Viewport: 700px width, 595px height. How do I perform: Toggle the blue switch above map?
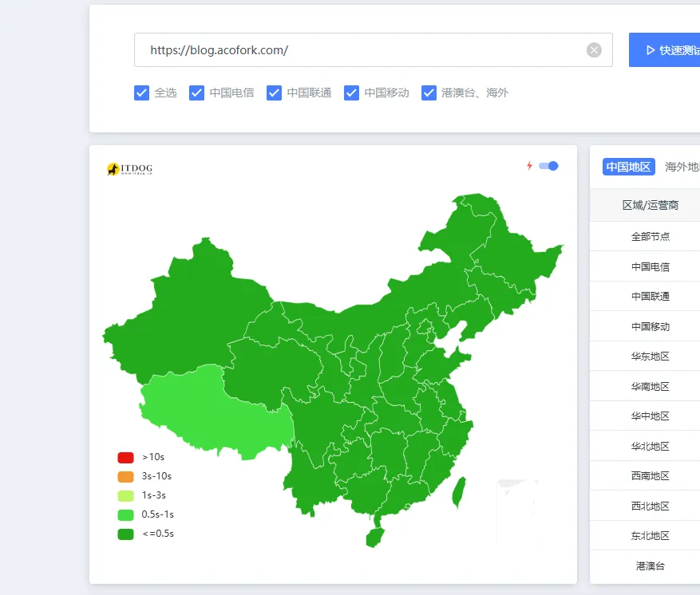pos(548,166)
